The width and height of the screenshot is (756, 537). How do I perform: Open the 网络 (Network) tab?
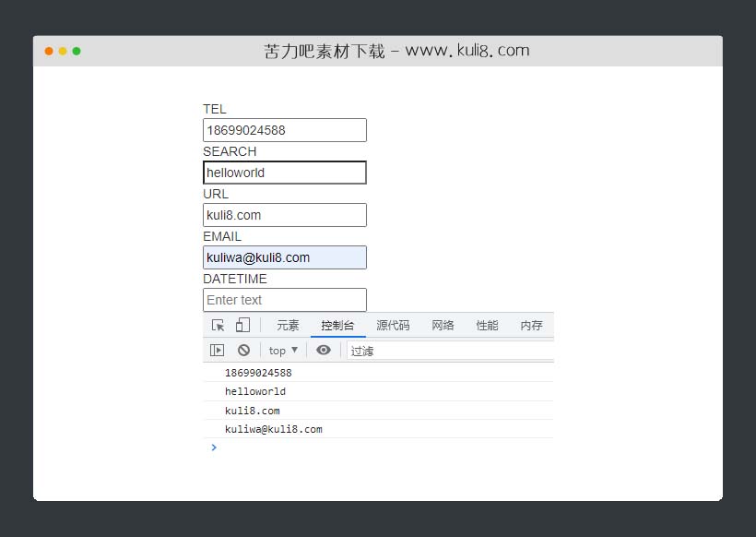click(443, 325)
